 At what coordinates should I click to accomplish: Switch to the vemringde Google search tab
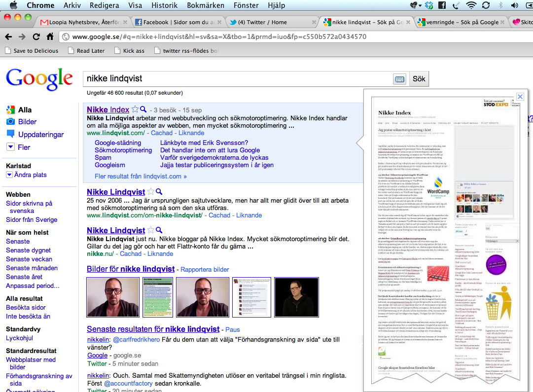click(461, 22)
